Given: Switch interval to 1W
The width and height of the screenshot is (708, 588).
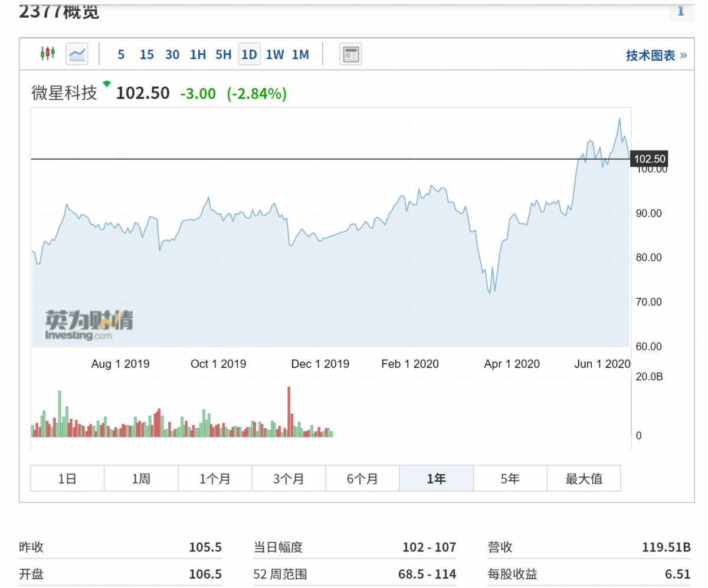Looking at the screenshot, I should (274, 55).
